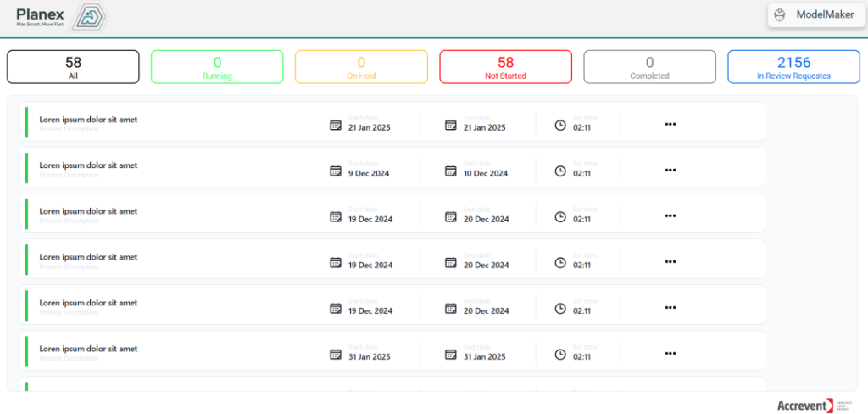The image size is (868, 414).
Task: Select the All status filter tab
Action: click(x=73, y=67)
